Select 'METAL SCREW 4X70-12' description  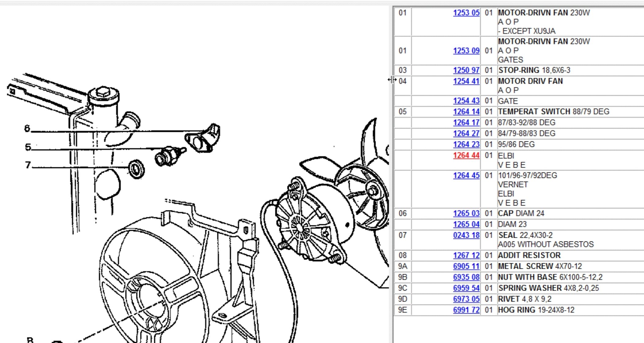pos(540,266)
